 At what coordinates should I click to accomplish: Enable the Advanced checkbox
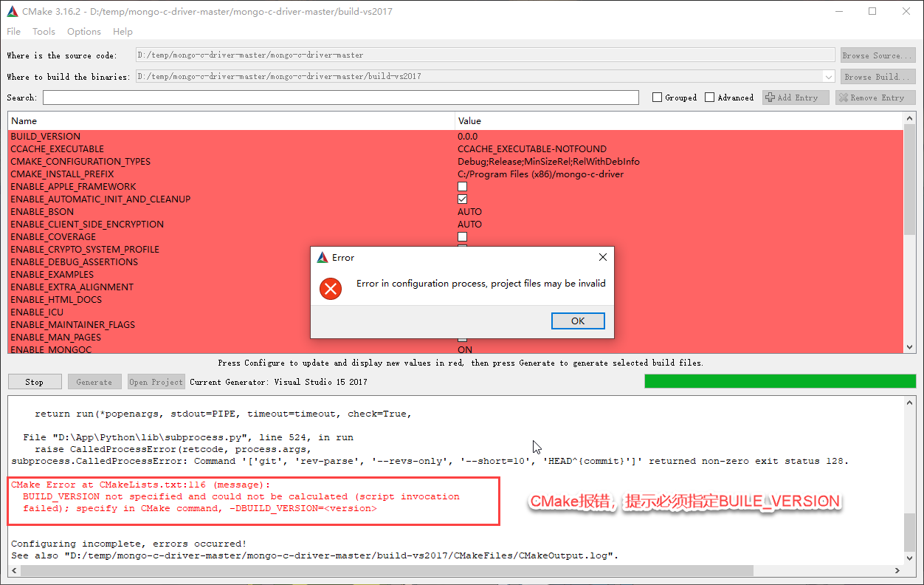coord(710,97)
